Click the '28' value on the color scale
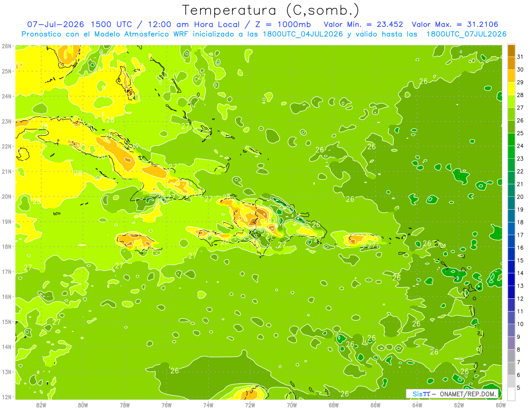 click(x=520, y=95)
